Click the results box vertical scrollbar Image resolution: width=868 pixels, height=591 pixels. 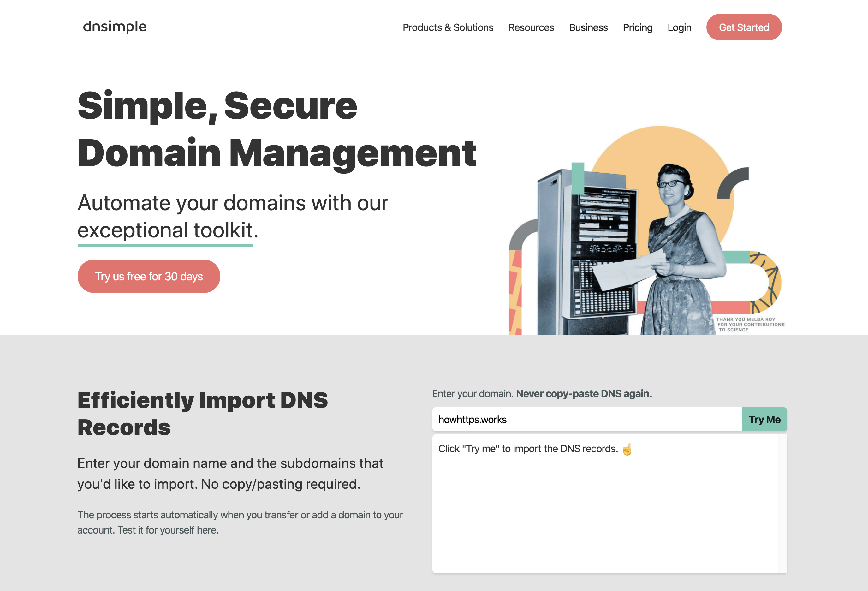(782, 504)
